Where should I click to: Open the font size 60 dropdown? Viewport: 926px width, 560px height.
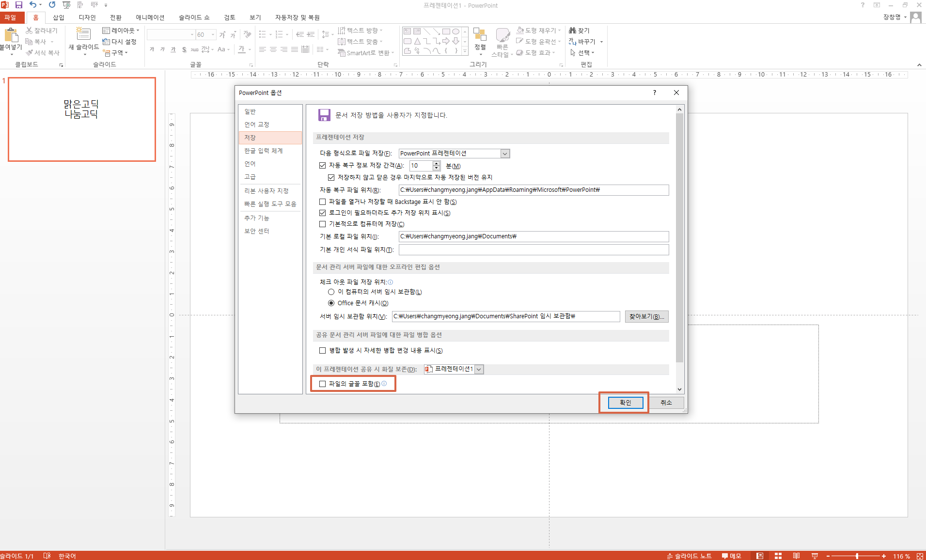coord(213,35)
